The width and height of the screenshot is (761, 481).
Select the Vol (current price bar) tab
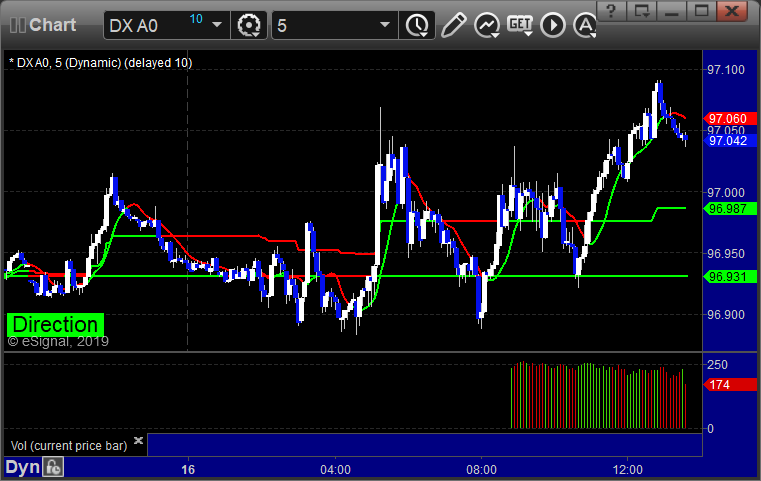[67, 443]
